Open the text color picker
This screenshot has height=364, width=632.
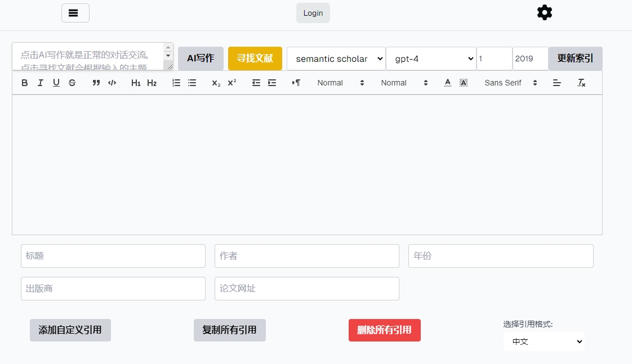tap(448, 83)
